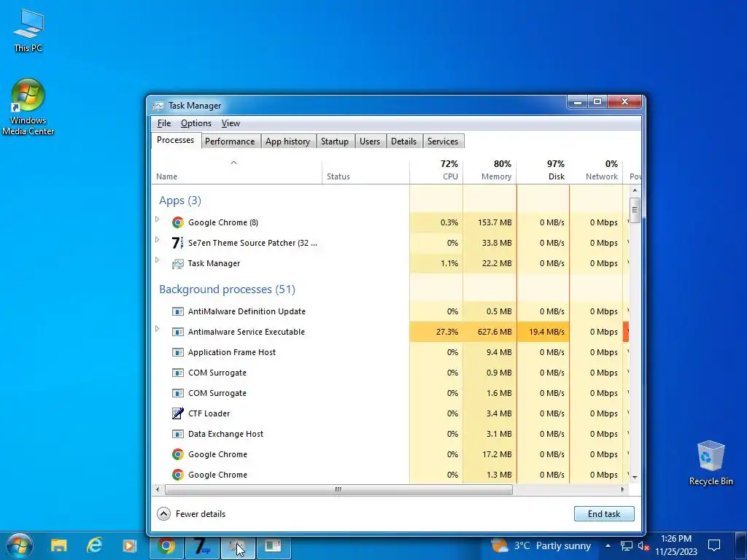
Task: Select the Data Exchange Host icon
Action: pos(178,434)
